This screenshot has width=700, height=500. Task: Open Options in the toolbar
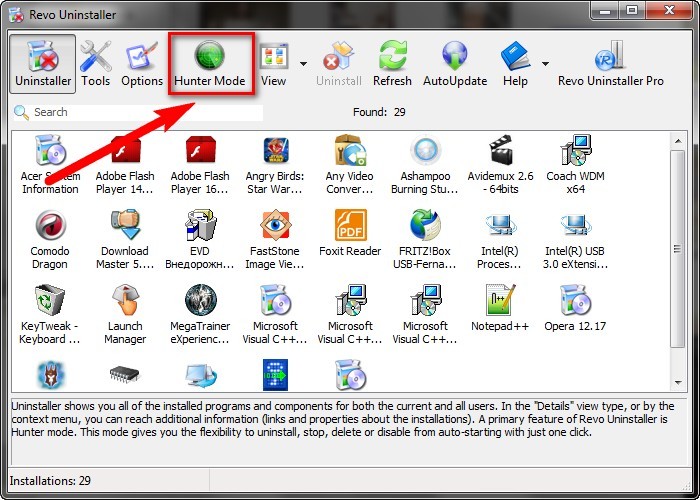142,63
